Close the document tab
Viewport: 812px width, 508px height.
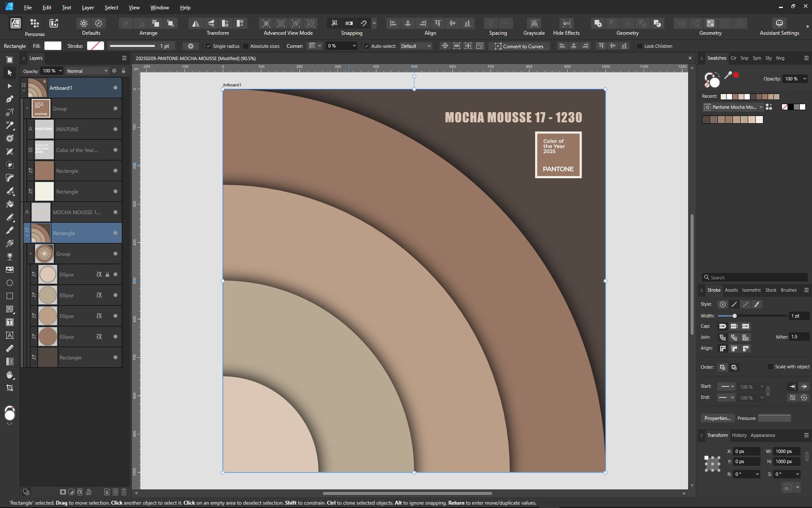(690, 58)
